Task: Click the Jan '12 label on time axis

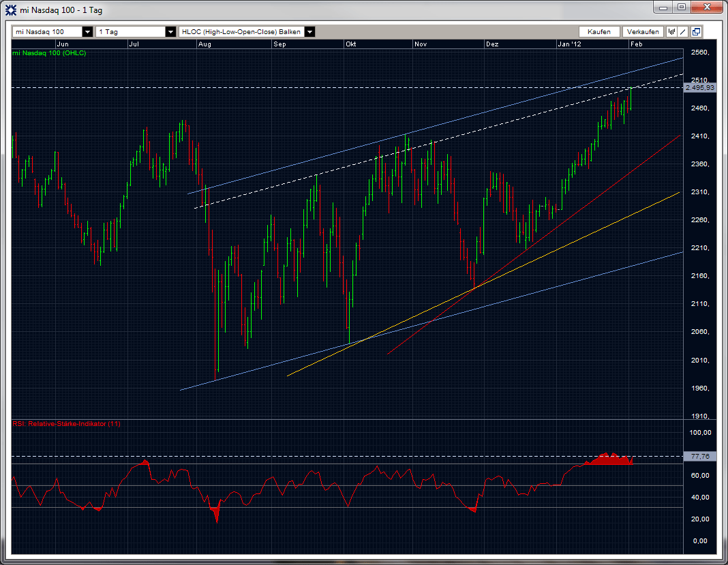Action: click(x=569, y=44)
